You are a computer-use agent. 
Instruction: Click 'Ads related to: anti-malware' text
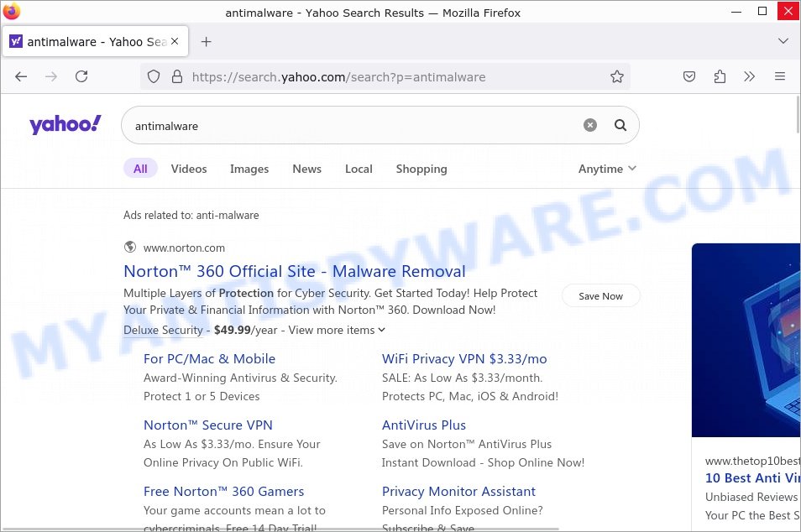click(x=191, y=216)
